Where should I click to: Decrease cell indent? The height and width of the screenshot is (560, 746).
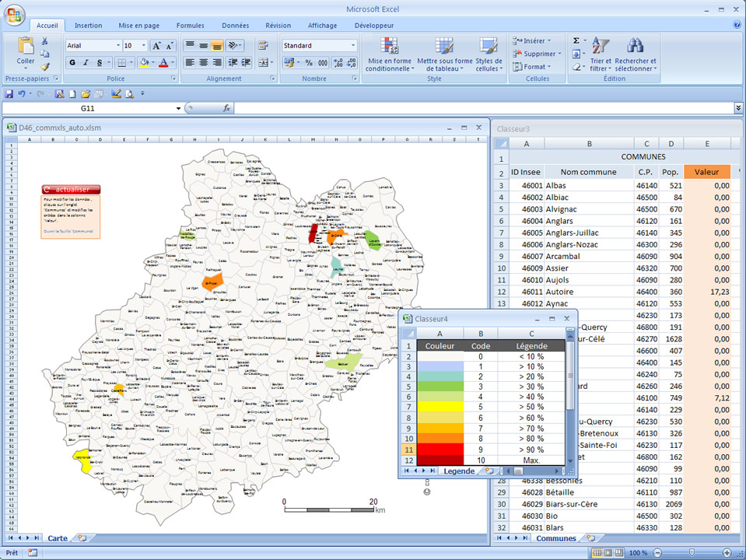tap(233, 62)
